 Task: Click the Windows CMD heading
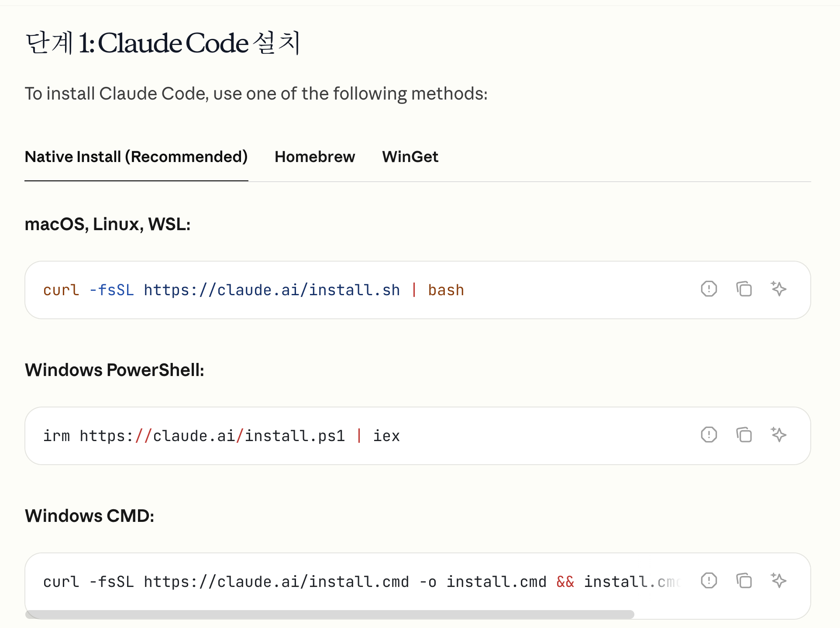point(90,516)
